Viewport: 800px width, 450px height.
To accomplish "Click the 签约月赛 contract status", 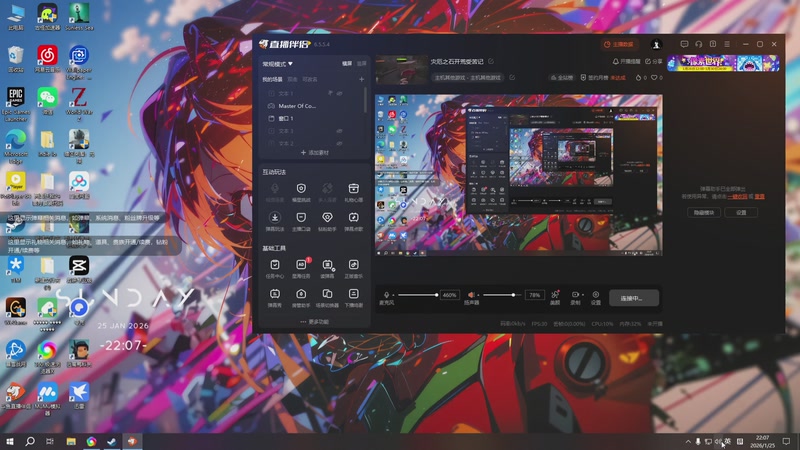I will [x=603, y=78].
